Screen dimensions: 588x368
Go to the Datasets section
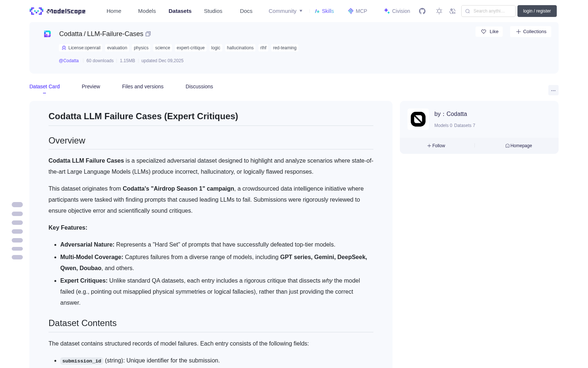(180, 11)
